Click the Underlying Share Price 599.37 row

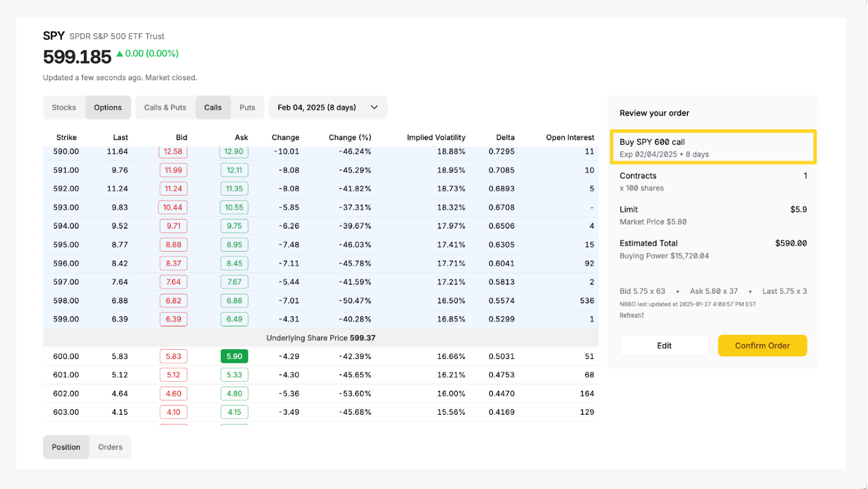coord(321,338)
